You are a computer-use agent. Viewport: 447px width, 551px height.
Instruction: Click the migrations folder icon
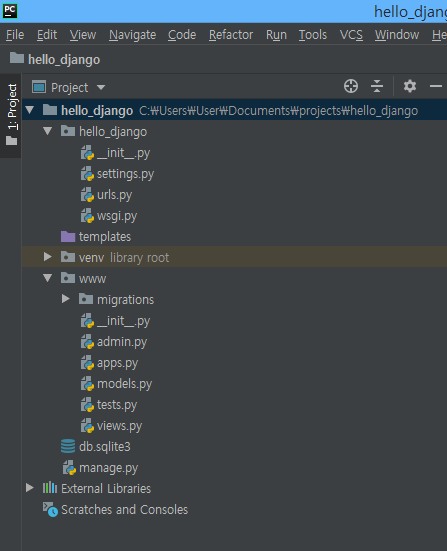[86, 299]
